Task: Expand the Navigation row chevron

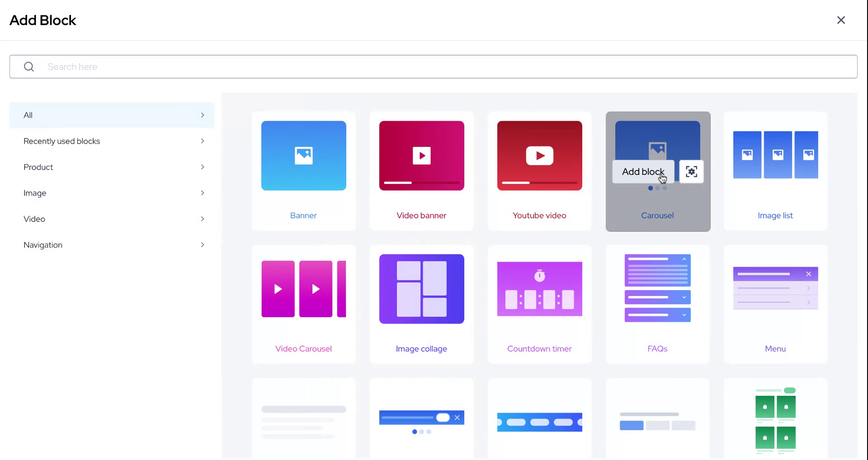Action: [x=203, y=245]
